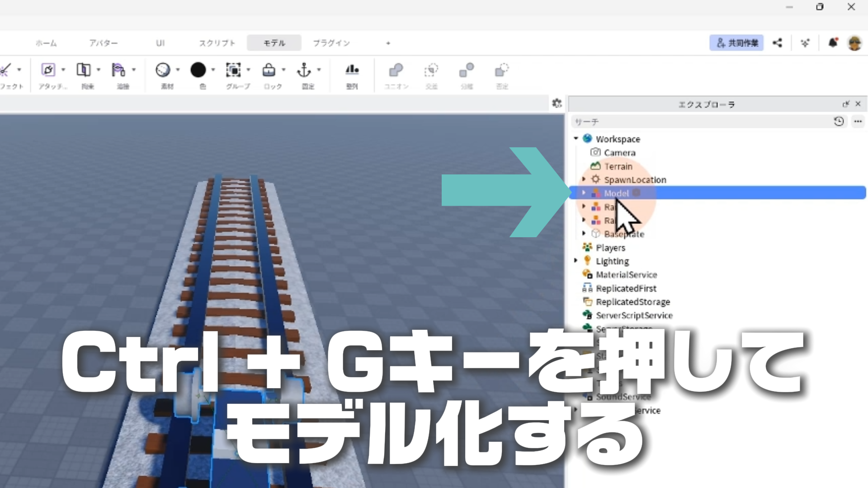Click the Align (整列) tool icon
Screen dimensions: 868x488
tap(352, 70)
